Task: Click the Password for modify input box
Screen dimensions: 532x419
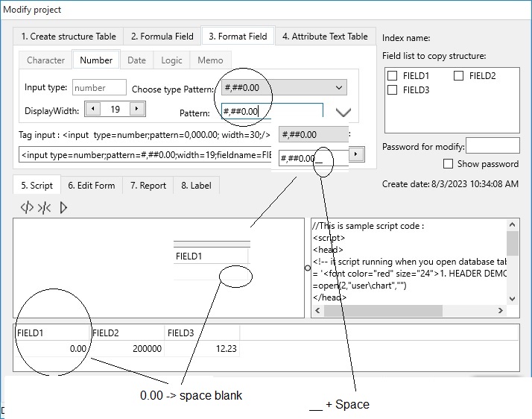Action: point(492,146)
